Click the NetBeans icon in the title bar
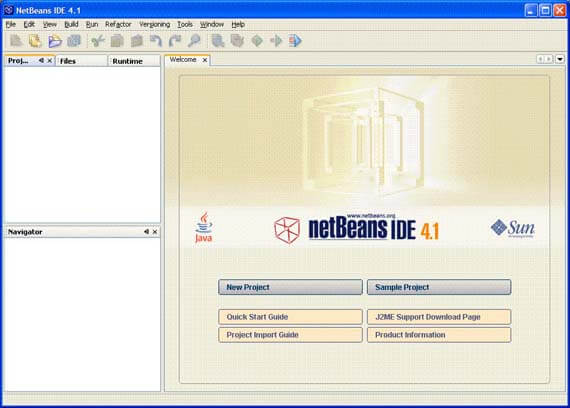 8,10
